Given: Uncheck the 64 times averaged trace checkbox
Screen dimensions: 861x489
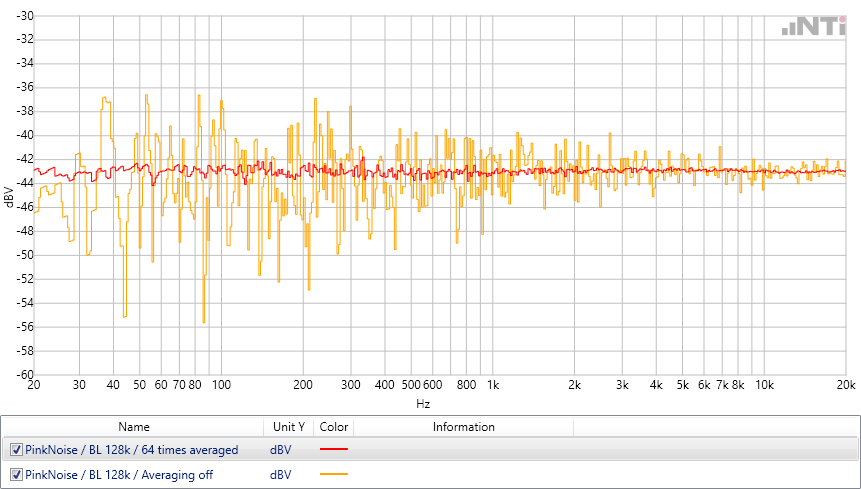Looking at the screenshot, I should point(16,450).
